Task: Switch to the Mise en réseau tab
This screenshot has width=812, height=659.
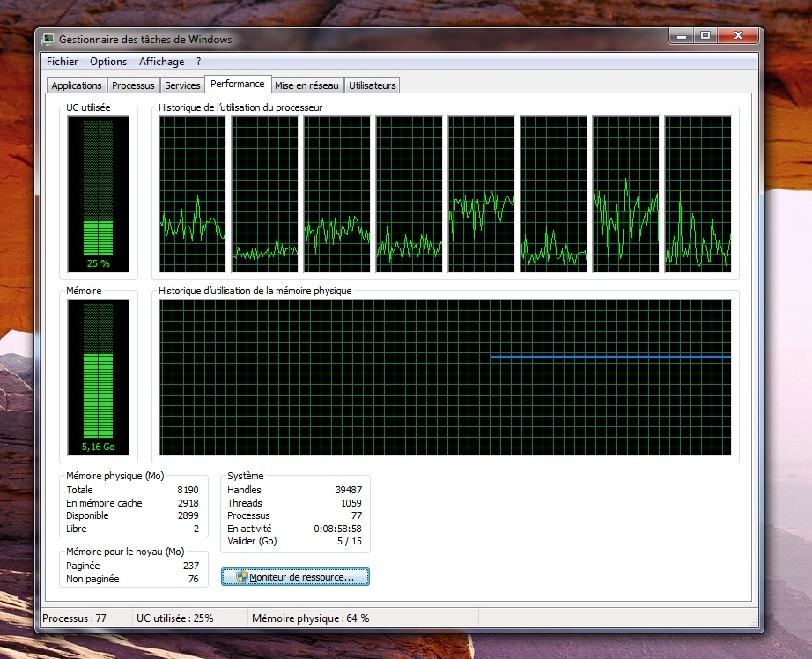Action: [306, 85]
